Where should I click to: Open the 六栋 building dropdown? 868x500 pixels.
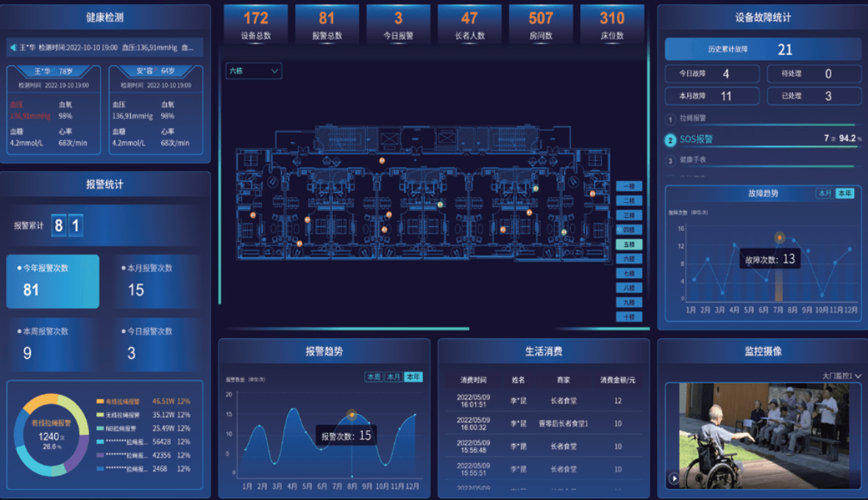(x=254, y=71)
